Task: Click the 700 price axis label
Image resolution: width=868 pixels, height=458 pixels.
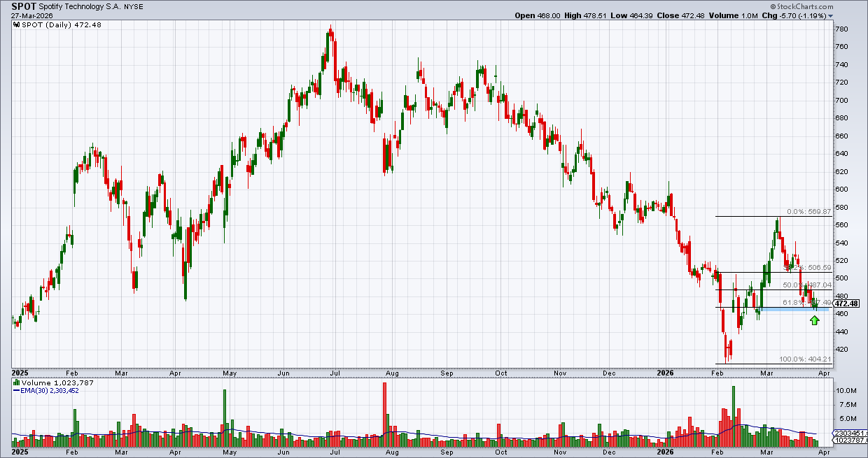Action: (x=842, y=100)
